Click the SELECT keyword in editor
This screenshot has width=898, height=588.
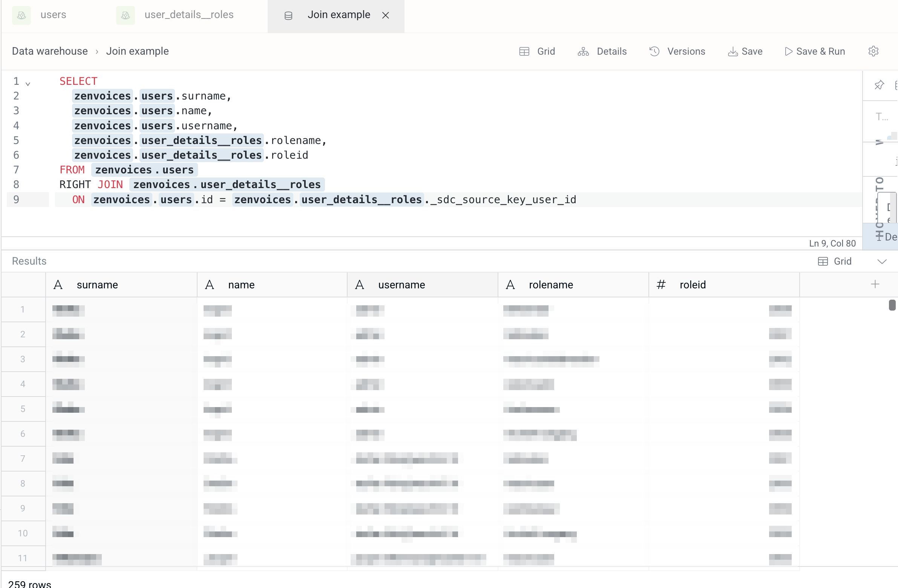[78, 81]
